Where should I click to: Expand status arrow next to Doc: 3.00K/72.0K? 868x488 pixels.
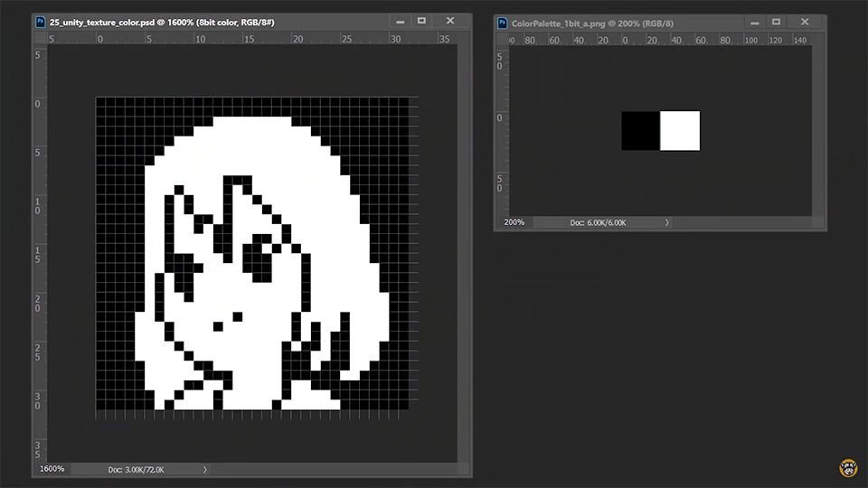click(205, 469)
